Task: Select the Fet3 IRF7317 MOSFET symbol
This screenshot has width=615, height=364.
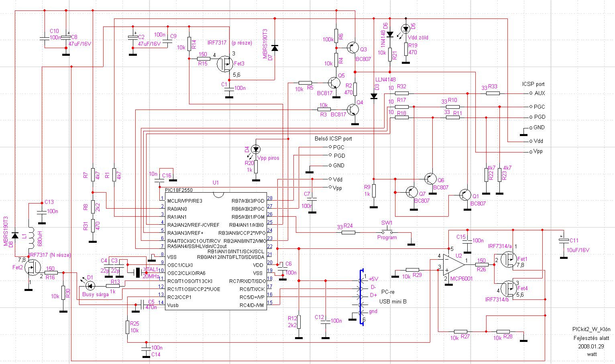Action: coord(224,64)
